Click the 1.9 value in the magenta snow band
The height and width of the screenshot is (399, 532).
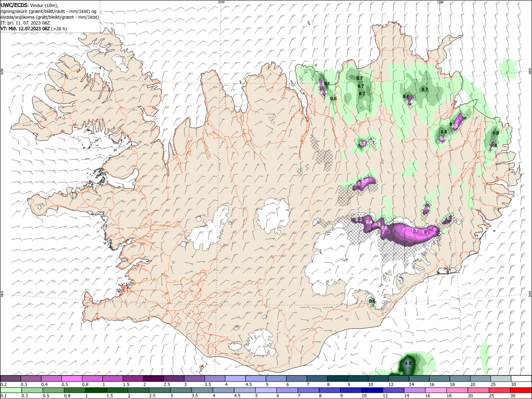[x=425, y=233]
